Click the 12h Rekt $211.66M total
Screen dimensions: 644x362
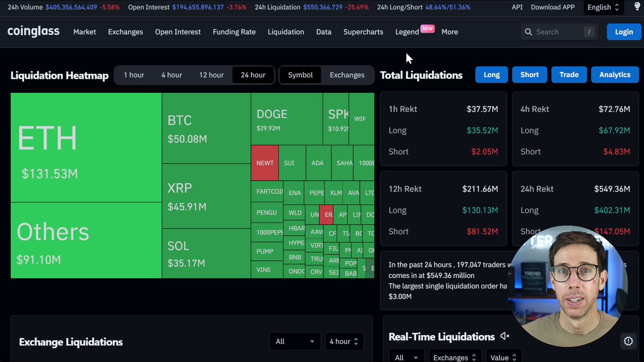[x=480, y=189]
